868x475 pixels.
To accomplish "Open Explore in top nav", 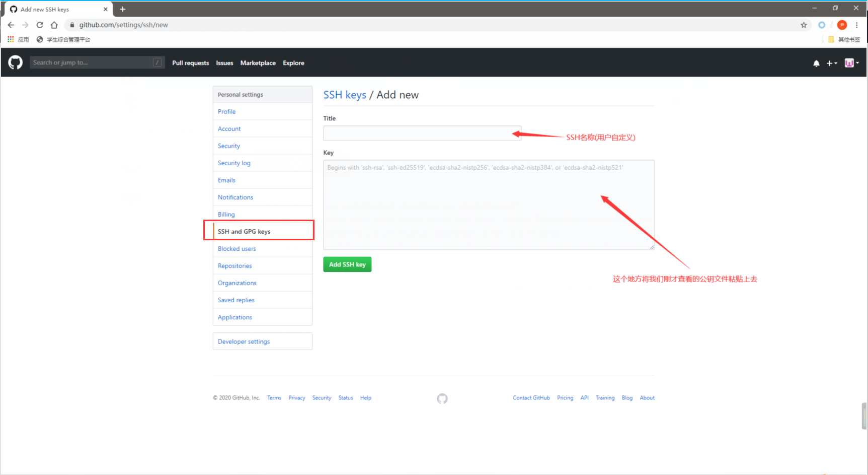I will pos(293,63).
